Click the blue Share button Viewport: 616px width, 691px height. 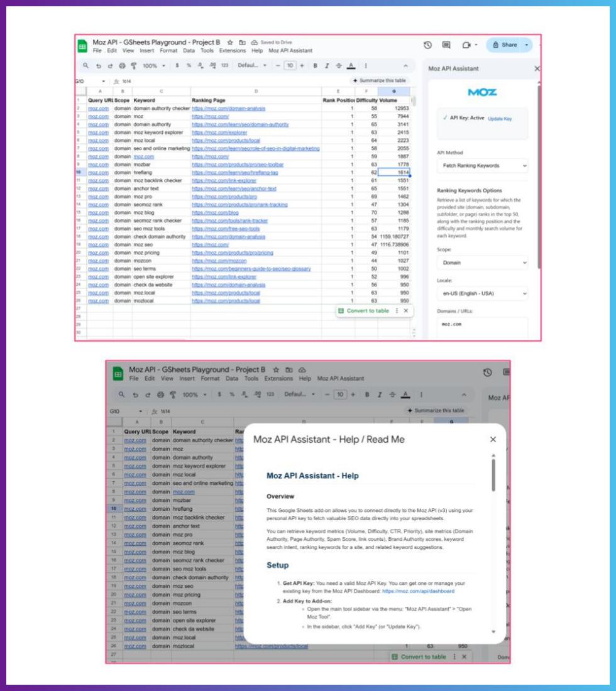point(508,45)
